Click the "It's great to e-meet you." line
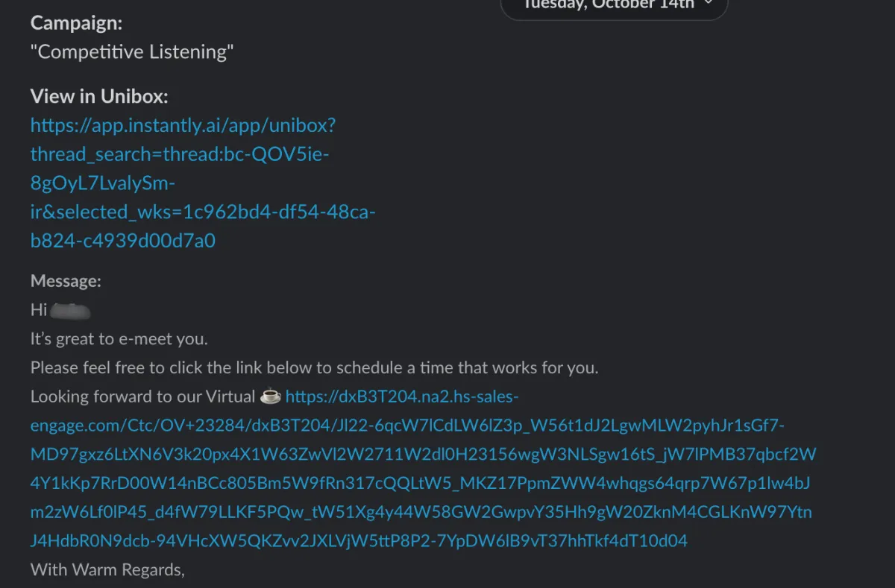This screenshot has height=588, width=895. pos(119,339)
